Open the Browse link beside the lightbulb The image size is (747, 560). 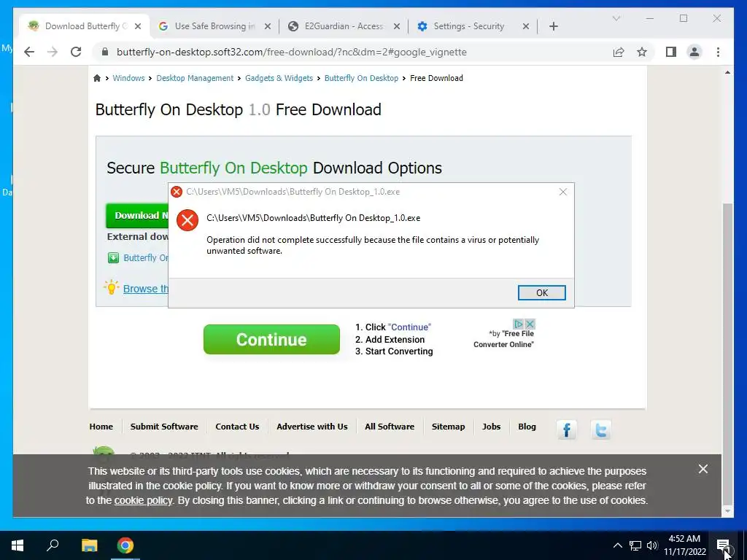[x=146, y=289]
